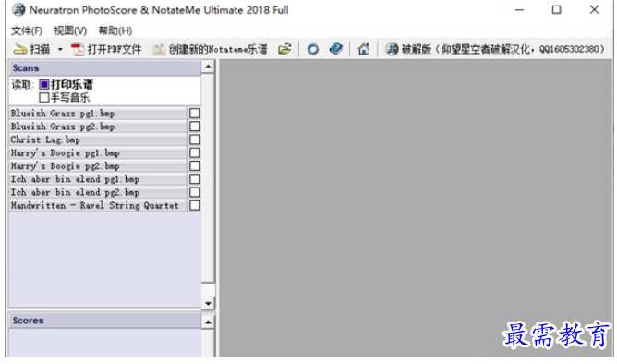Screen dimensions: 617x364
Task: Click the Scans panel scroll down arrow
Action: (208, 303)
